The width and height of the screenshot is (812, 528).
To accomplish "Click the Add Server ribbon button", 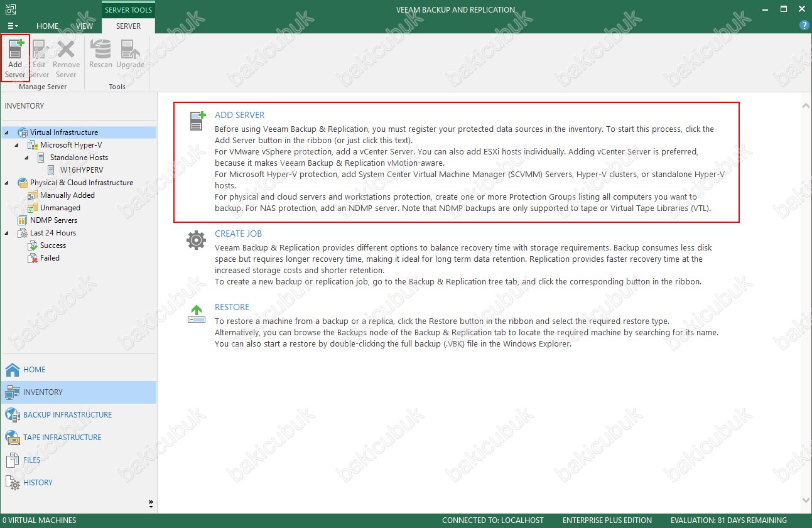I will (15, 58).
